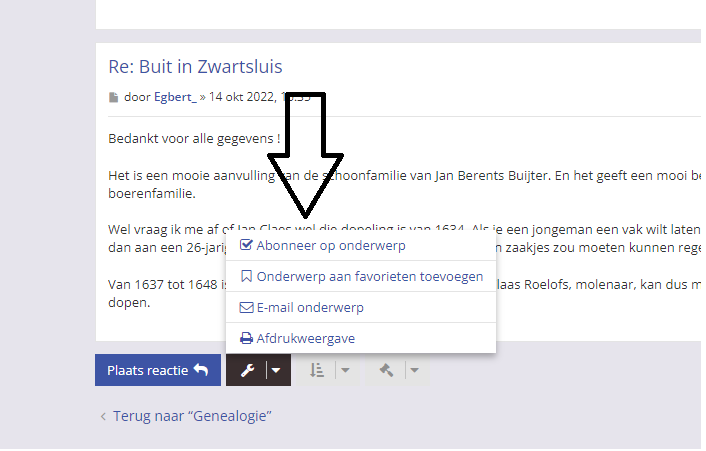Open author Egbert_ profile link
This screenshot has width=706, height=451.
point(175,97)
